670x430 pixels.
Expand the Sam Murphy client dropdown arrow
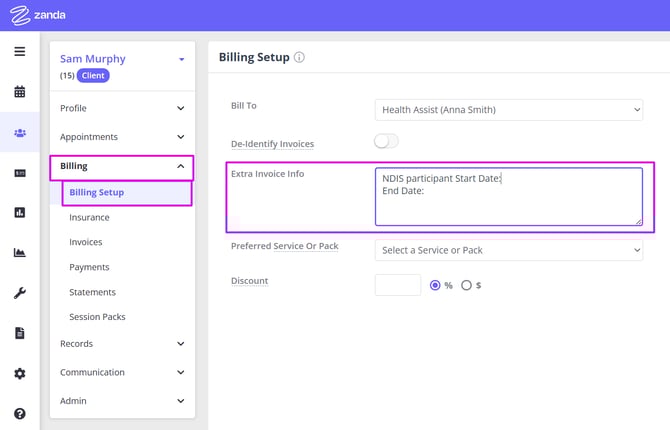pos(181,60)
